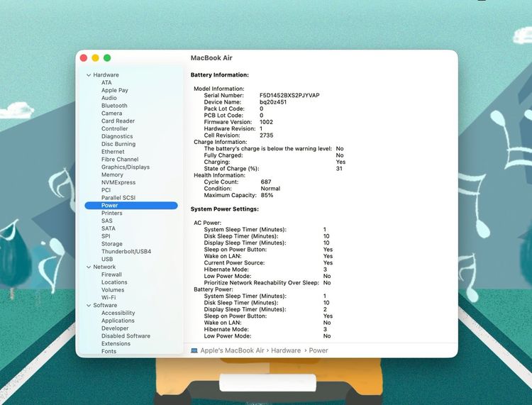
Task: Click State of Charge value 31
Action: (x=339, y=169)
